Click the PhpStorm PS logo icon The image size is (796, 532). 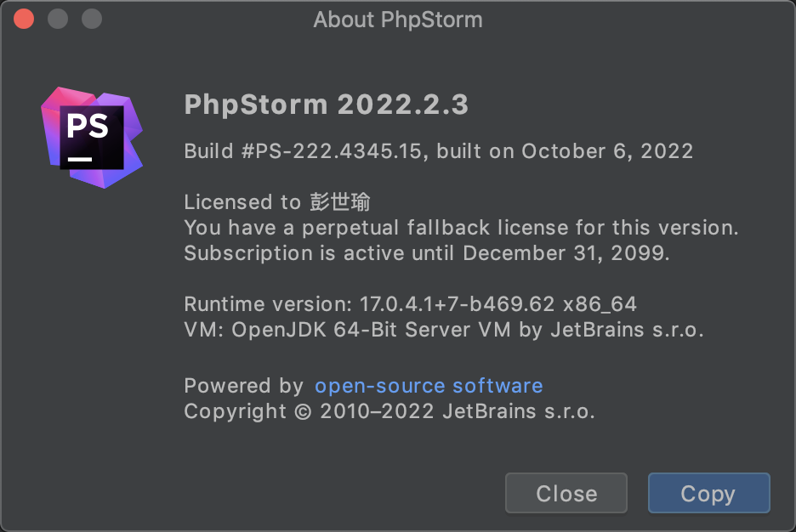(x=92, y=138)
